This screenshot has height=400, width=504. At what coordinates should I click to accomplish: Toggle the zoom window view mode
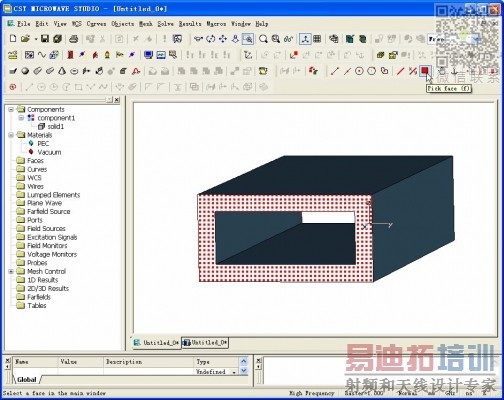(x=248, y=39)
